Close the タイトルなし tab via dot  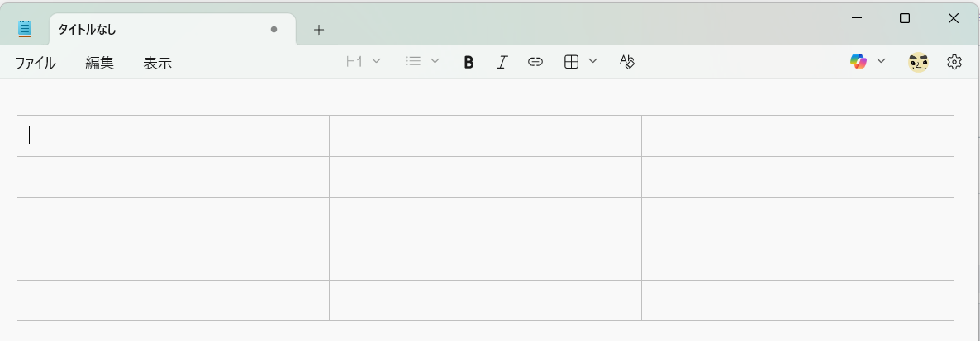[274, 30]
